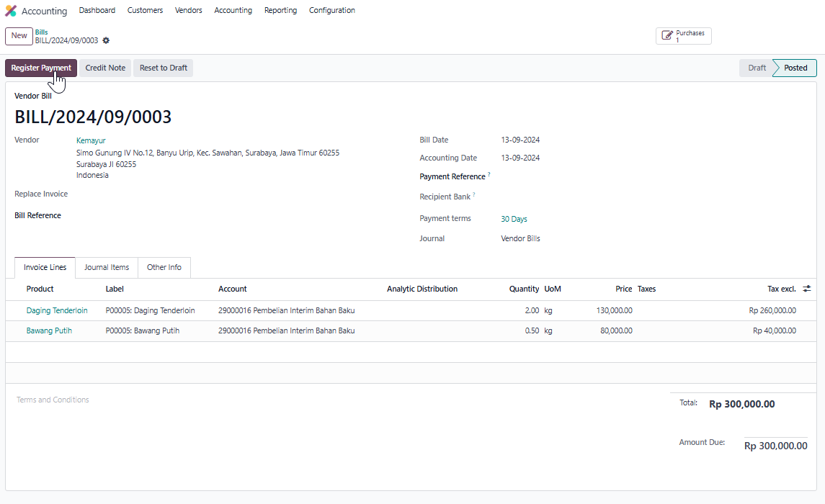Switch to the Journal Items tab
Image resolution: width=825 pixels, height=504 pixels.
tap(107, 268)
